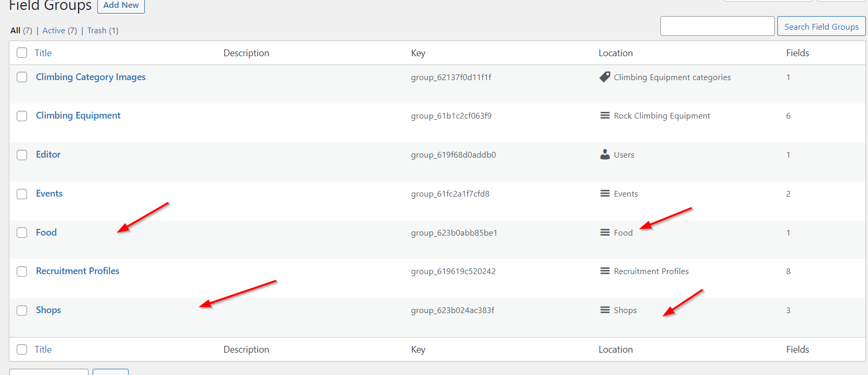The image size is (868, 375).
Task: Click the Search Field Groups button
Action: coord(821,27)
